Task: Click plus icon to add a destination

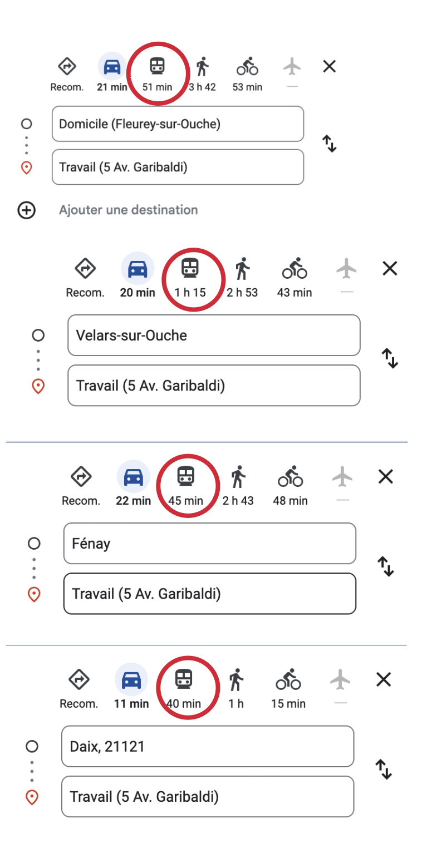Action: click(x=27, y=210)
